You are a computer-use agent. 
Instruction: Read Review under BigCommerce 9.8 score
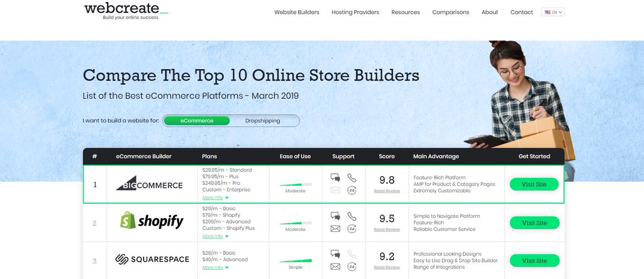[x=387, y=191]
